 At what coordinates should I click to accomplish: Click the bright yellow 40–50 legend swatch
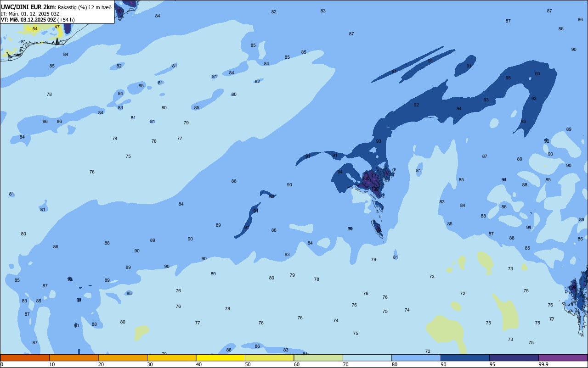pyautogui.click(x=220, y=357)
